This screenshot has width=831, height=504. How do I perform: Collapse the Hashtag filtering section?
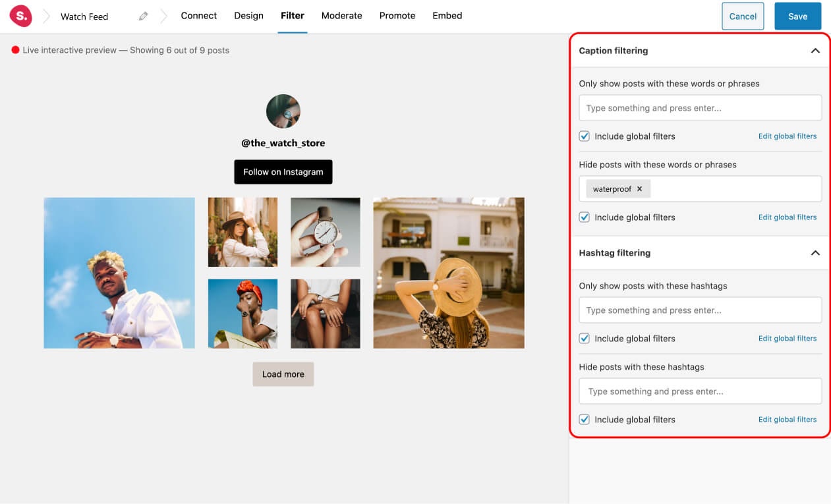pyautogui.click(x=815, y=253)
